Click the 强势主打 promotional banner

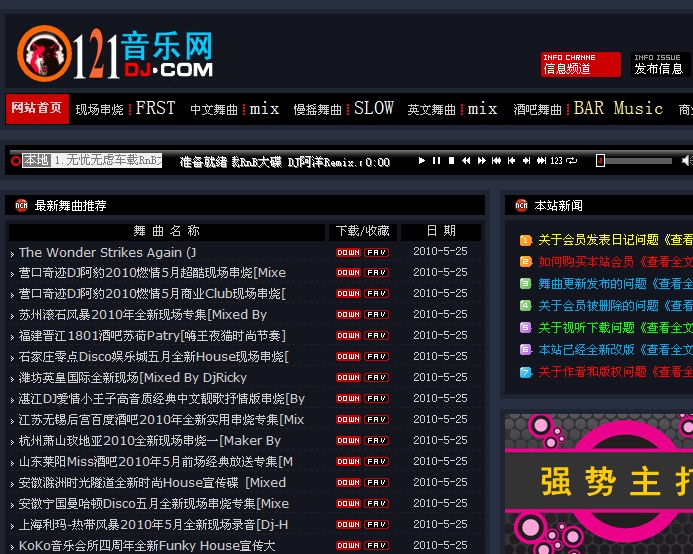pos(599,484)
